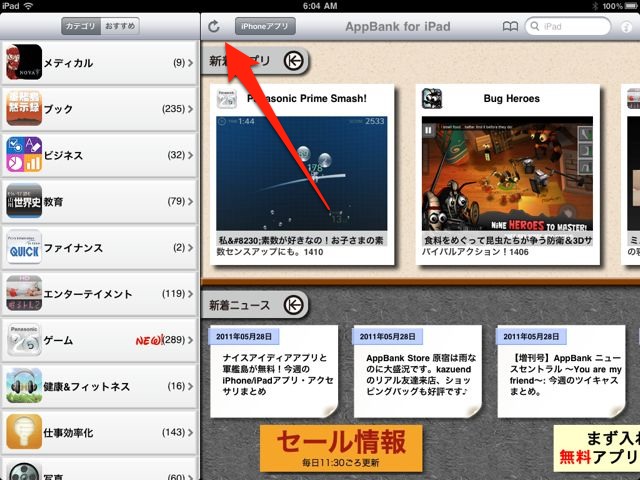Open the 健康&フィットネス headphones icon
The width and height of the screenshot is (640, 480).
click(x=24, y=386)
